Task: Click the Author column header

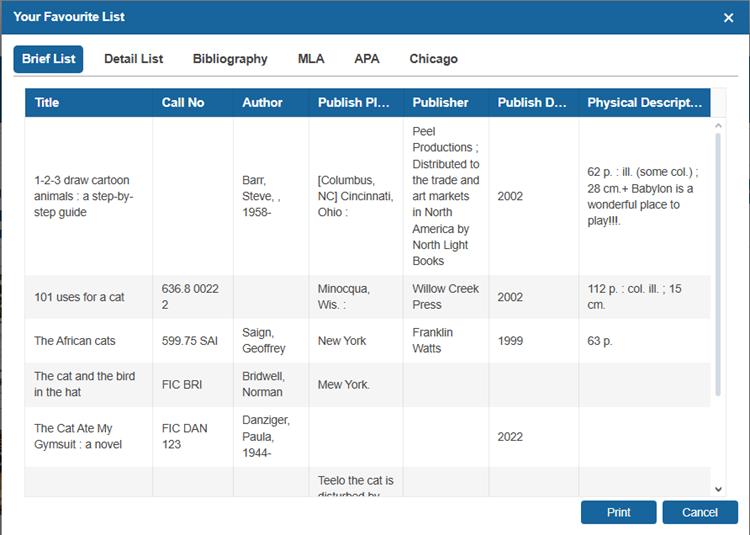Action: 262,102
